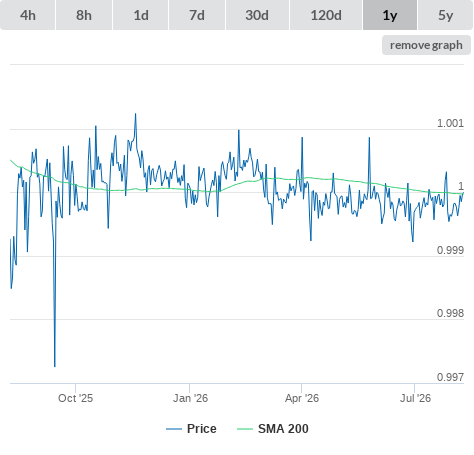This screenshot has height=455, width=474.
Task: Click the blue Price legend line marker
Action: pos(174,429)
